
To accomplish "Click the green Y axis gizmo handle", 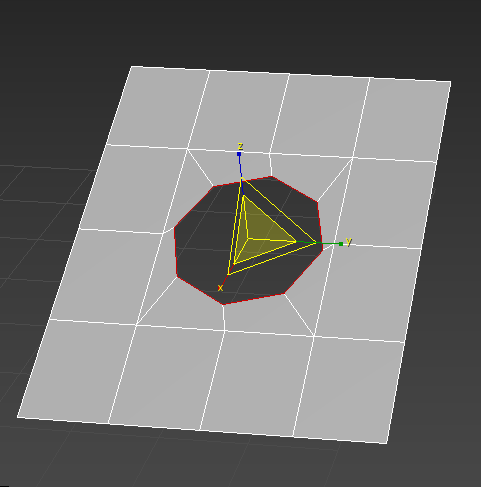I will coord(341,244).
